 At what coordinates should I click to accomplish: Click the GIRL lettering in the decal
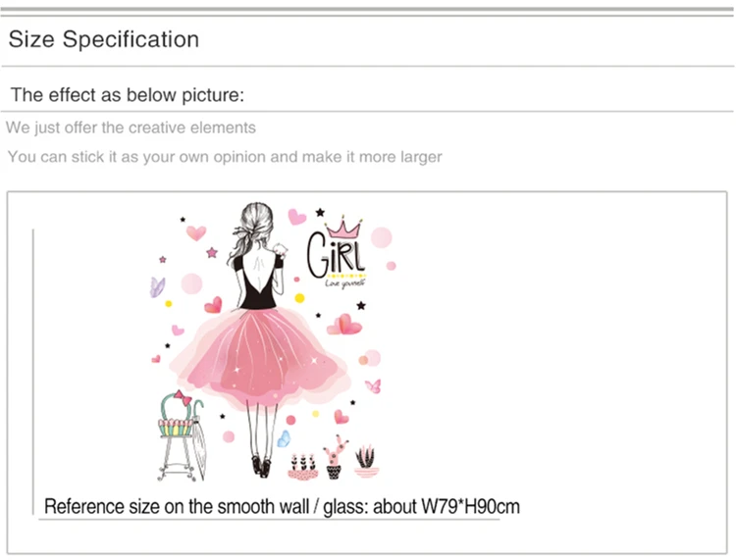(336, 256)
